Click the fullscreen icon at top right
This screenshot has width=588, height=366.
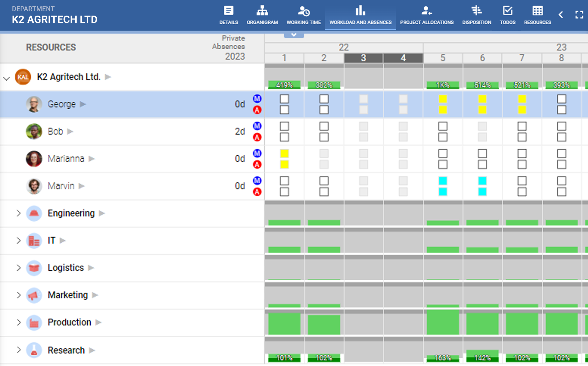coord(579,15)
